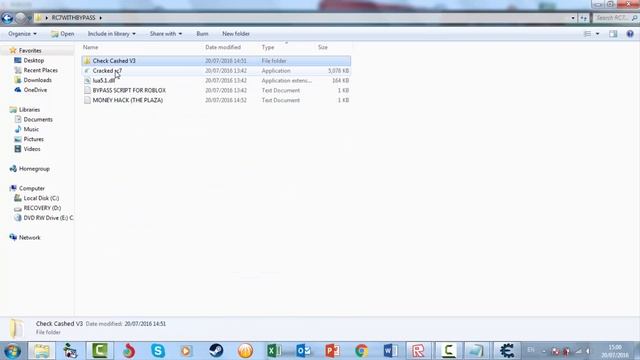Open Skype from the taskbar
640x360 pixels.
158,351
